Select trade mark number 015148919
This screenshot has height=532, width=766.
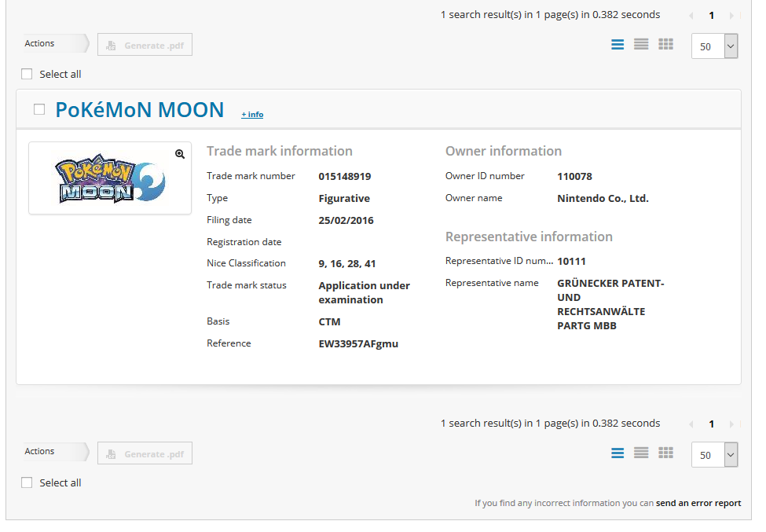[x=345, y=176]
